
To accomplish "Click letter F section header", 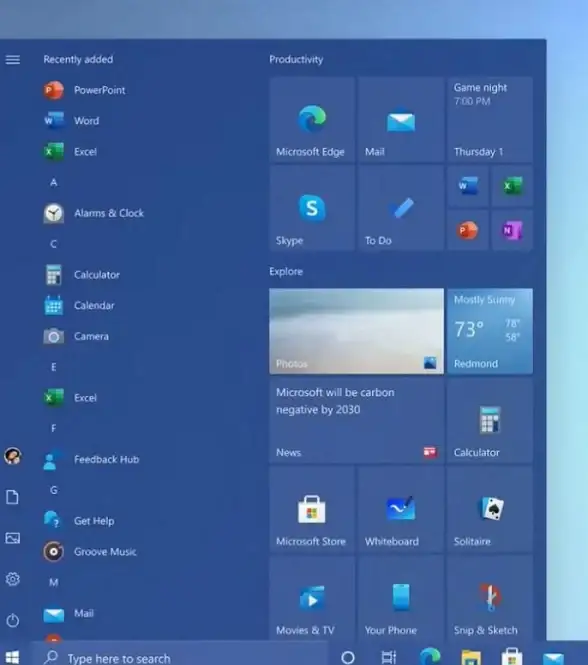I will [x=53, y=428].
